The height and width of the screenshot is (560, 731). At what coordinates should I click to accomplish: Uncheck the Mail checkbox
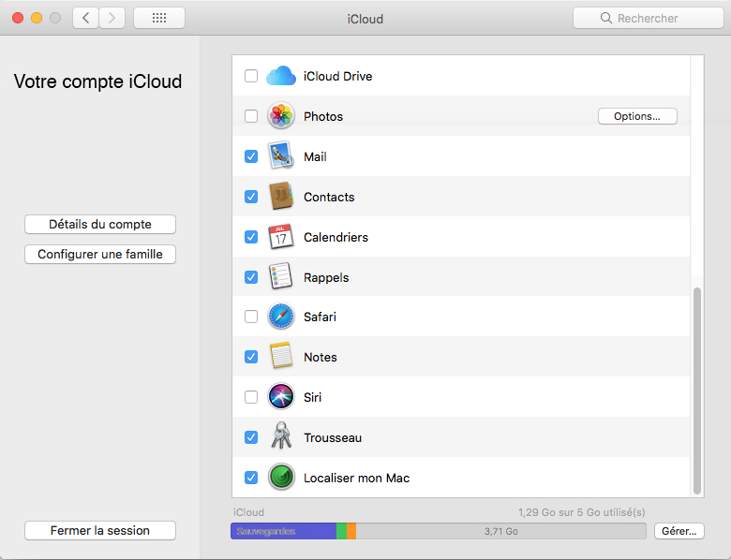pyautogui.click(x=251, y=156)
